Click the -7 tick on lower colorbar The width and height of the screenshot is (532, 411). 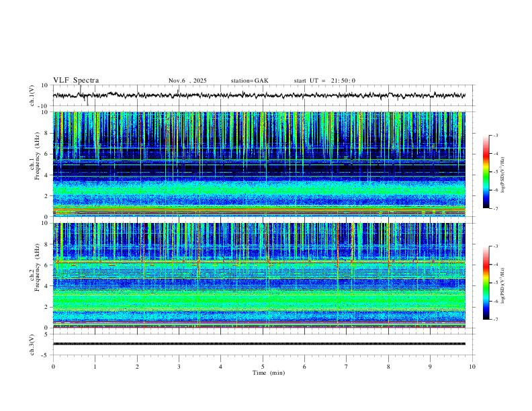pyautogui.click(x=496, y=320)
